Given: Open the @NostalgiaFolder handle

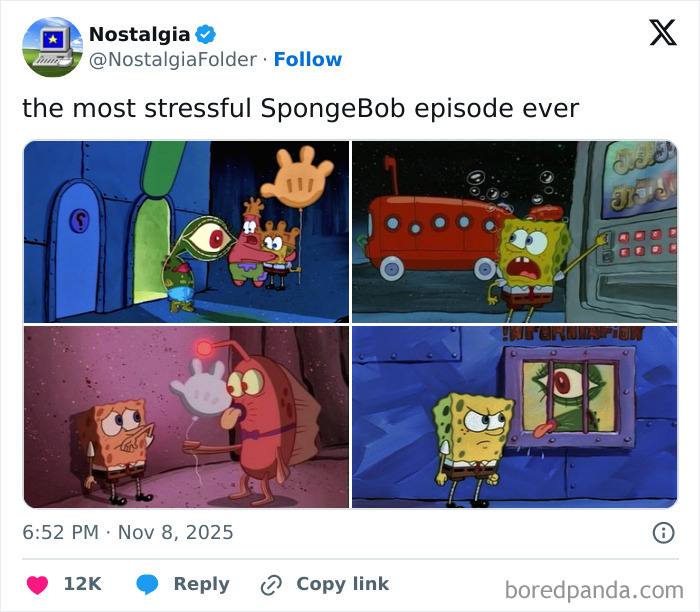Looking at the screenshot, I should coord(173,59).
